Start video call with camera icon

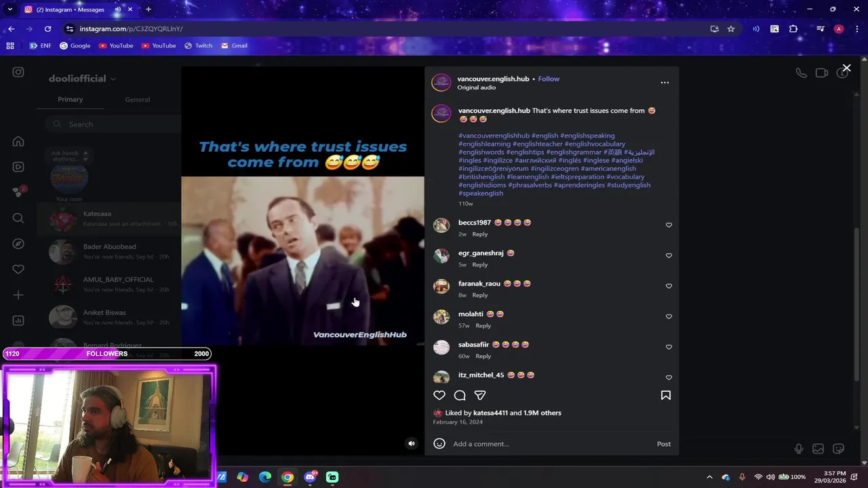pyautogui.click(x=822, y=73)
